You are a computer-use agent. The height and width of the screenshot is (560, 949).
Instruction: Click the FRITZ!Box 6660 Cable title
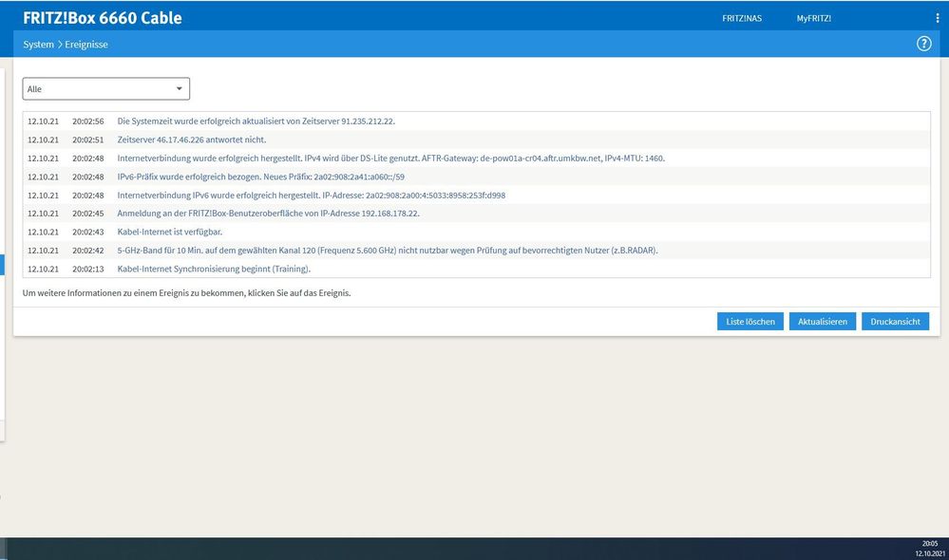coord(103,18)
